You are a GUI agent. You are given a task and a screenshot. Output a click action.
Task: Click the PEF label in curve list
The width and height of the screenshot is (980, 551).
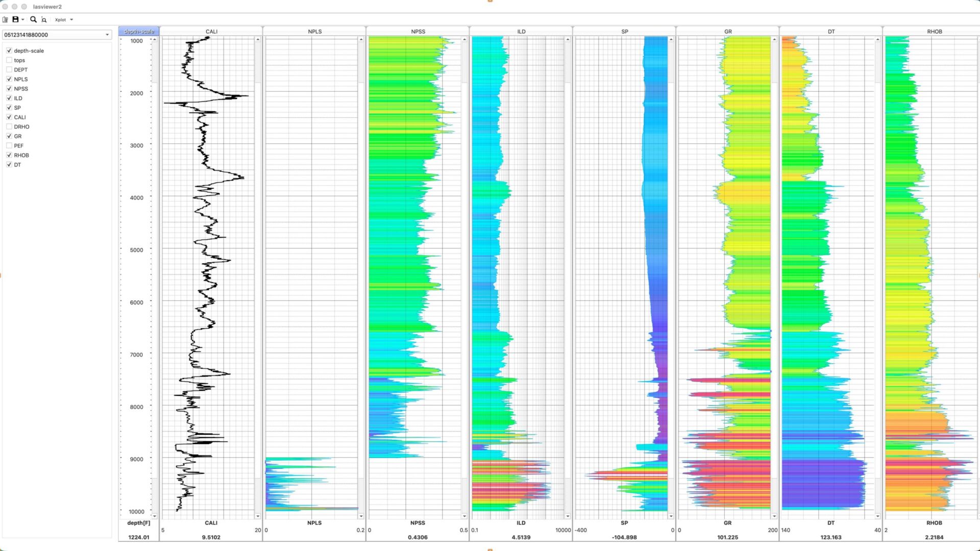click(x=19, y=146)
